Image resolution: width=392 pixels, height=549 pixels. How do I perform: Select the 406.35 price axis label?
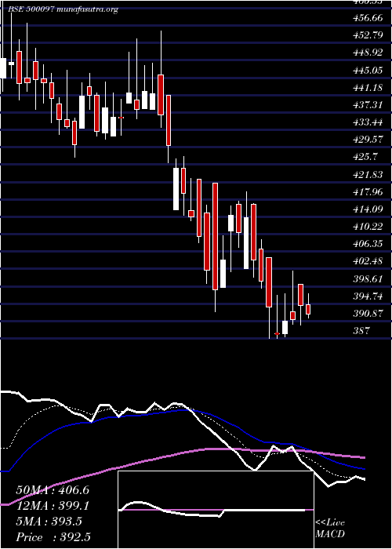(367, 244)
